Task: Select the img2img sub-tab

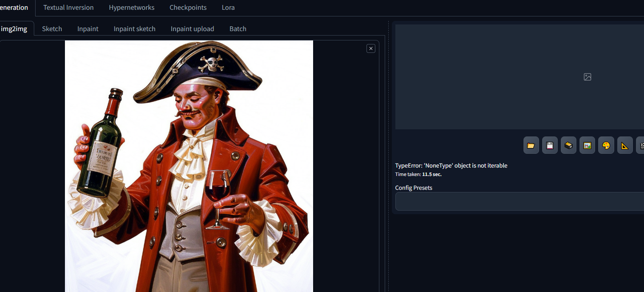Action: tap(14, 29)
